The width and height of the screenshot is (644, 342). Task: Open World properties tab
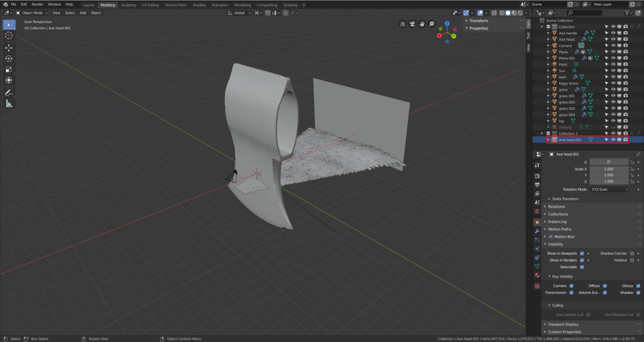[x=537, y=212]
